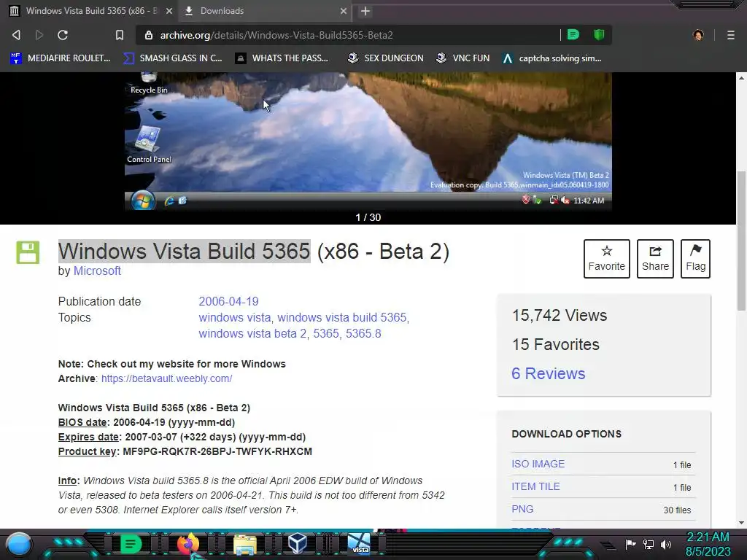Bookmark this page with the bookmark icon
The width and height of the screenshot is (747, 560).
[x=120, y=35]
